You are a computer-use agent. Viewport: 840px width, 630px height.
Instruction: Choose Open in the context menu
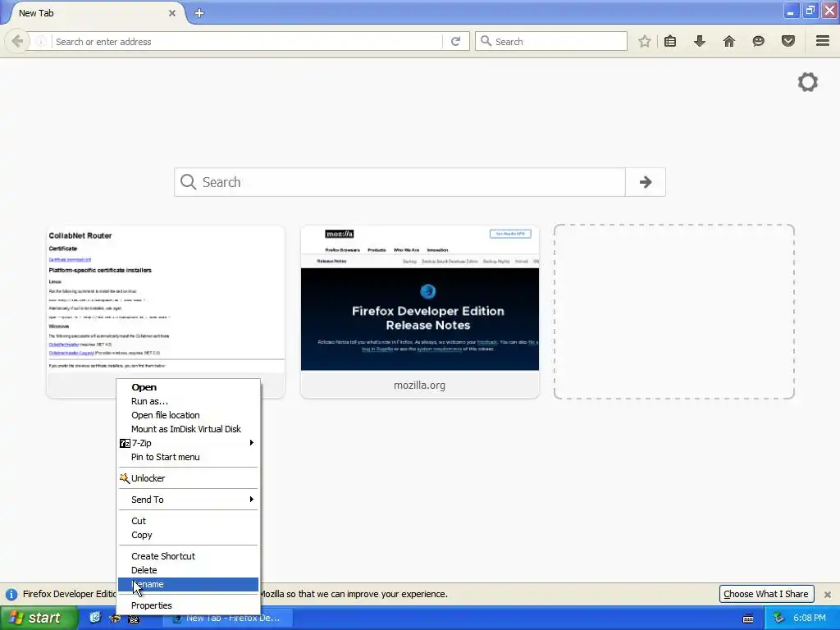click(x=188, y=387)
